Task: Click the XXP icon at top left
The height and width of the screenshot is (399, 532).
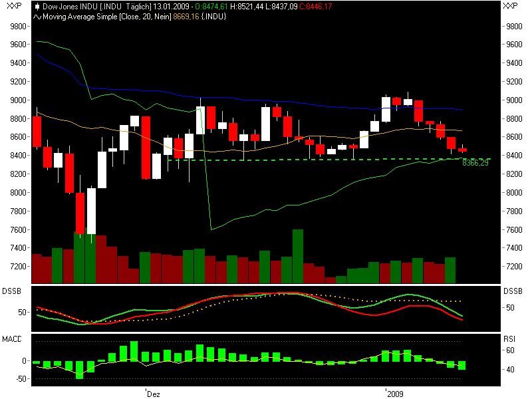Action: tap(11, 6)
